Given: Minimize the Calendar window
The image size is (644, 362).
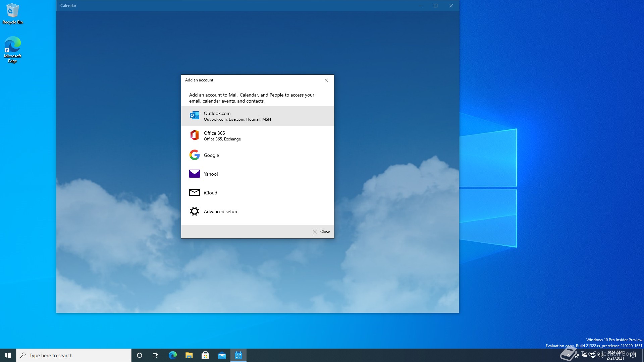Looking at the screenshot, I should tap(420, 6).
